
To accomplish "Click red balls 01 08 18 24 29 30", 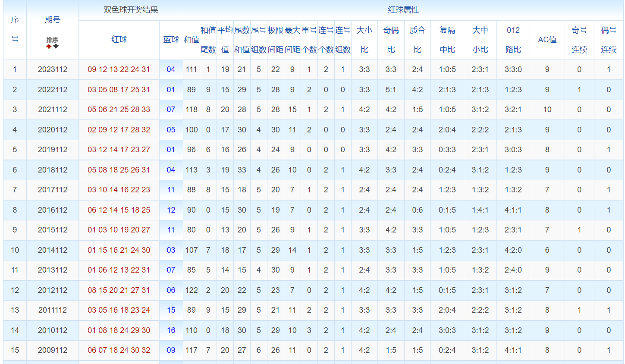I will (x=119, y=330).
